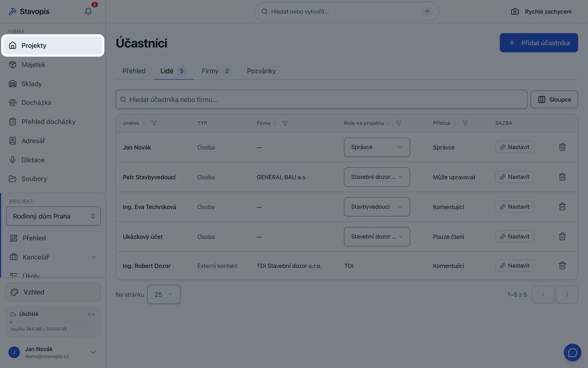Open the project selector Rodinný dům Praha
This screenshot has width=588, height=368.
(53, 216)
